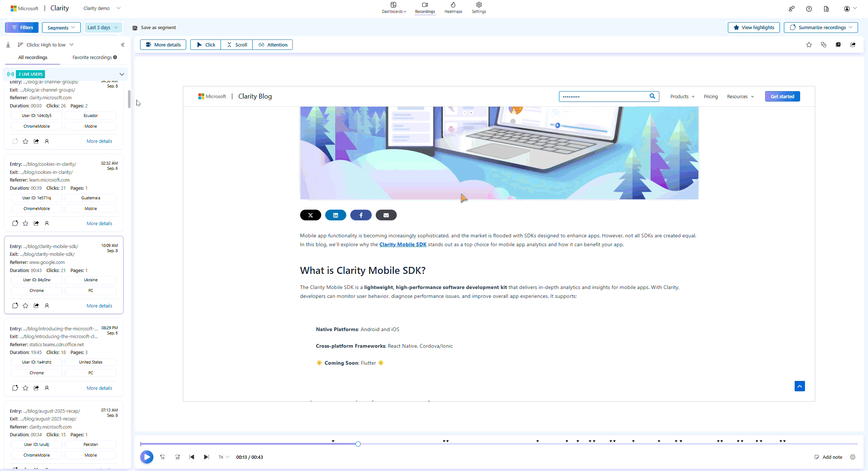
Task: Click the Add note button
Action: click(828, 457)
